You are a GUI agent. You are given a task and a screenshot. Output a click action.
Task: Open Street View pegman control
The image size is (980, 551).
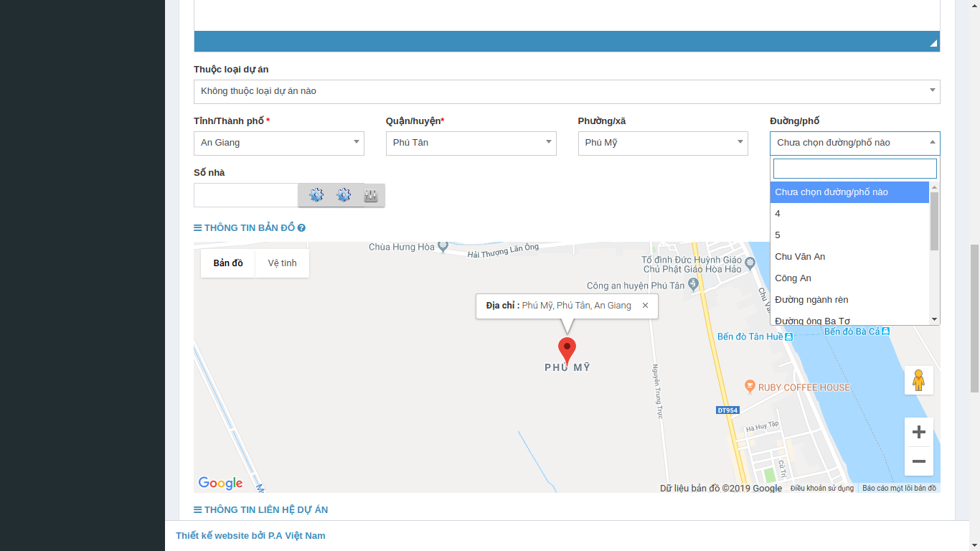[x=919, y=380]
